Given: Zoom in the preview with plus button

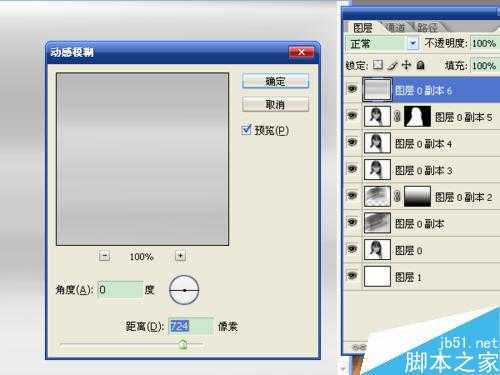Looking at the screenshot, I should 180,256.
